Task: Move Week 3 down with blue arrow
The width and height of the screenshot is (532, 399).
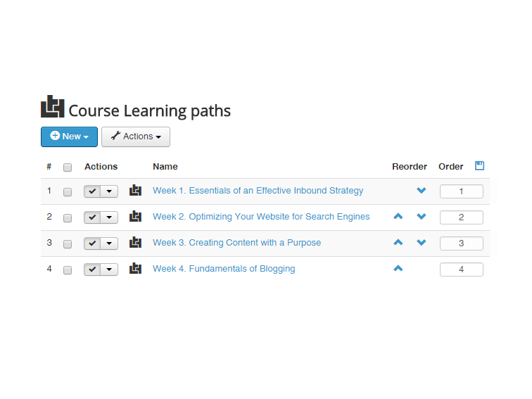Action: [422, 242]
